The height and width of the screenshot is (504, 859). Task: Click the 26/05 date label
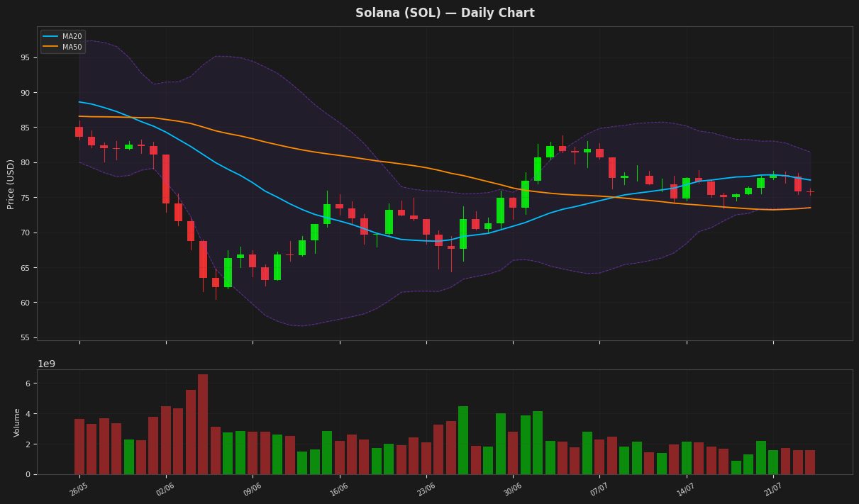[x=79, y=489]
